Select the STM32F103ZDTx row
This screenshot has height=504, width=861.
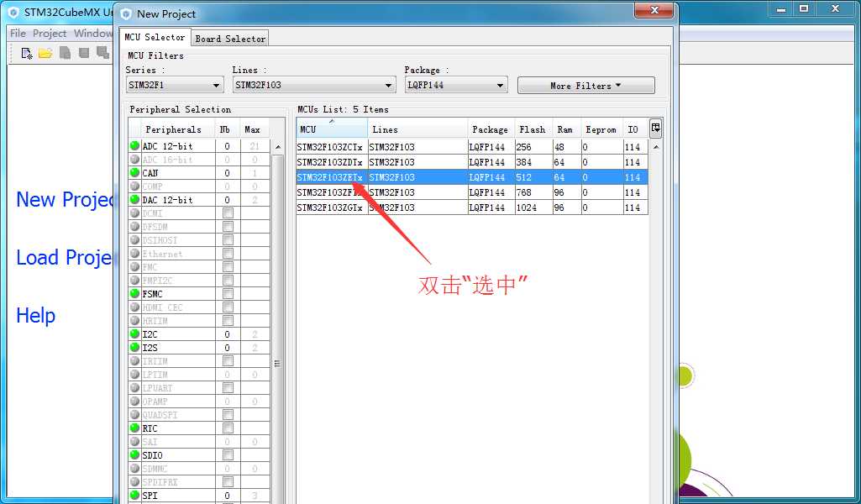click(x=472, y=162)
